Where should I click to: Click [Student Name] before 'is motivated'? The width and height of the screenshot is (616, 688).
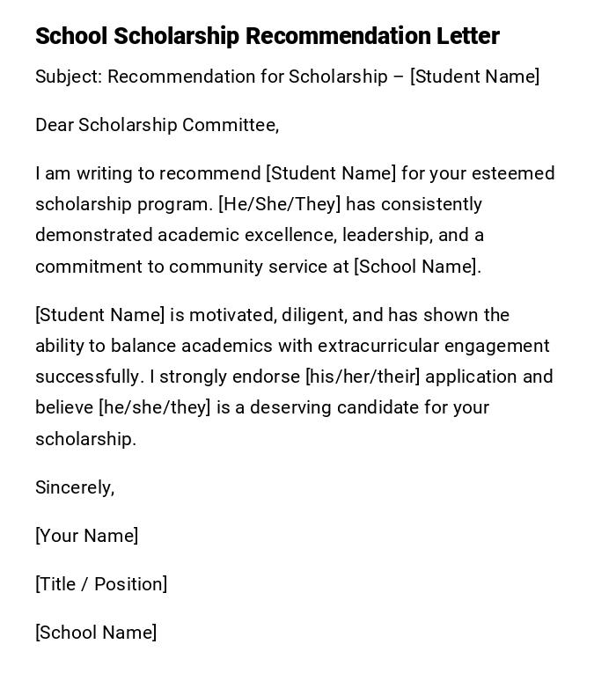(x=99, y=315)
